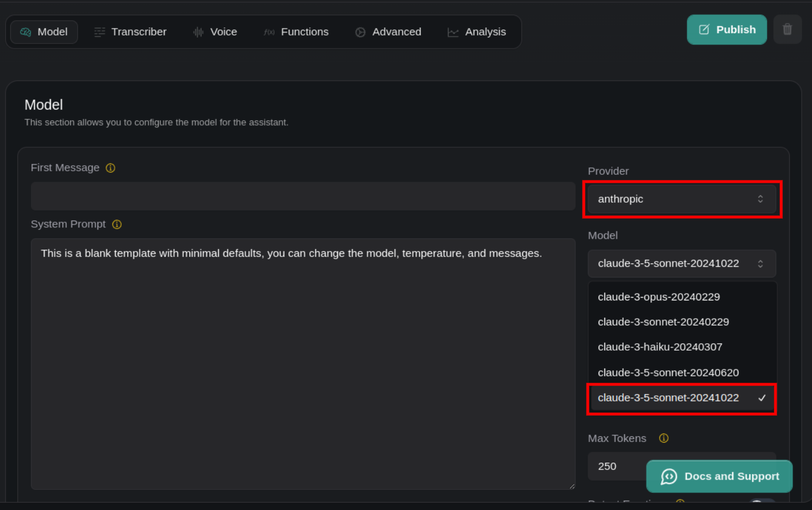Switch to the Analysis tab
This screenshot has width=812, height=510.
[x=477, y=32]
